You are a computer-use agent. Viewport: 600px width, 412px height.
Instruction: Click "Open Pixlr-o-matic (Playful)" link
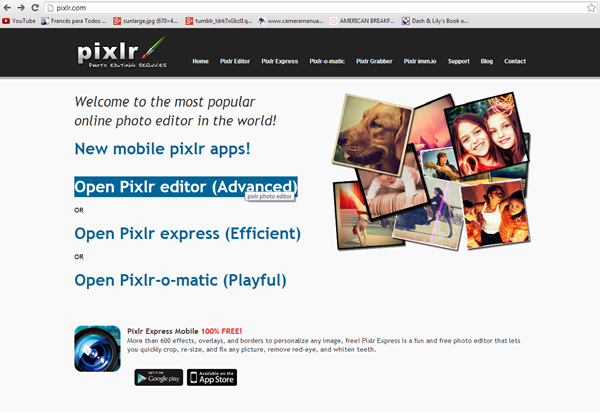[x=180, y=280]
